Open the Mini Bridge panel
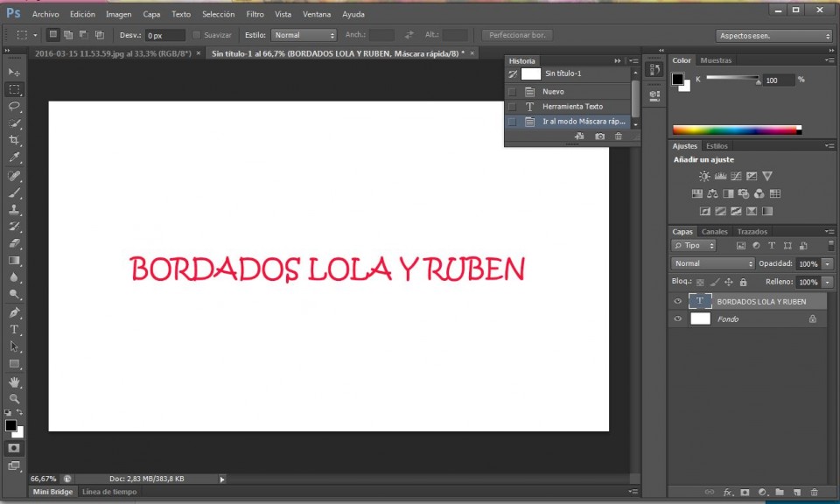The width and height of the screenshot is (840, 504). (52, 492)
